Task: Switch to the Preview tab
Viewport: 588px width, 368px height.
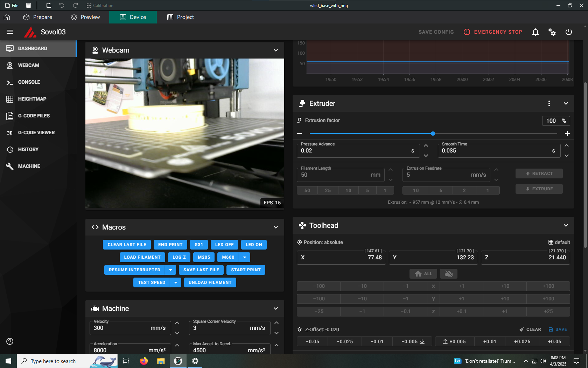Action: [85, 17]
